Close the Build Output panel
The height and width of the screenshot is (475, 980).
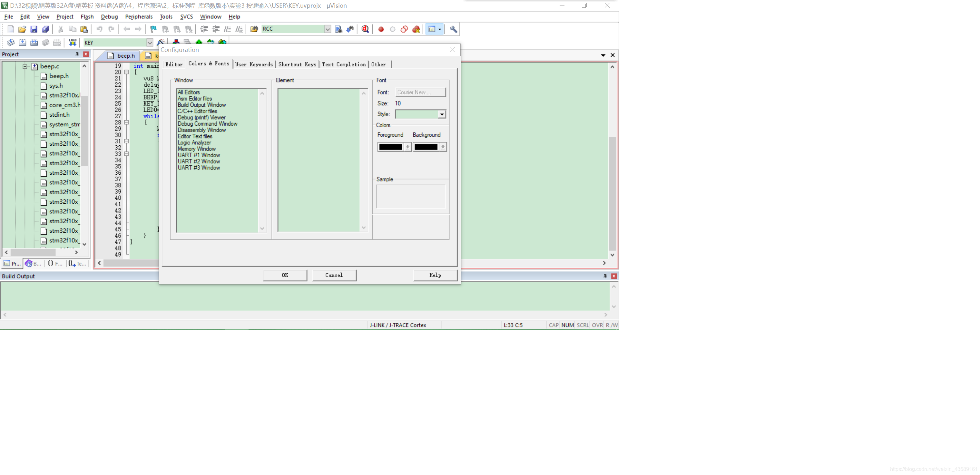(x=614, y=276)
